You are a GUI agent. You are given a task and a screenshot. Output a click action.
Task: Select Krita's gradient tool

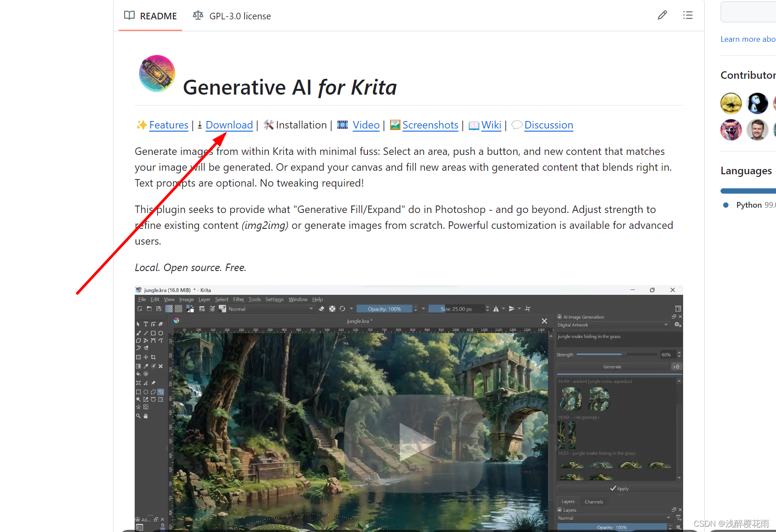click(138, 366)
